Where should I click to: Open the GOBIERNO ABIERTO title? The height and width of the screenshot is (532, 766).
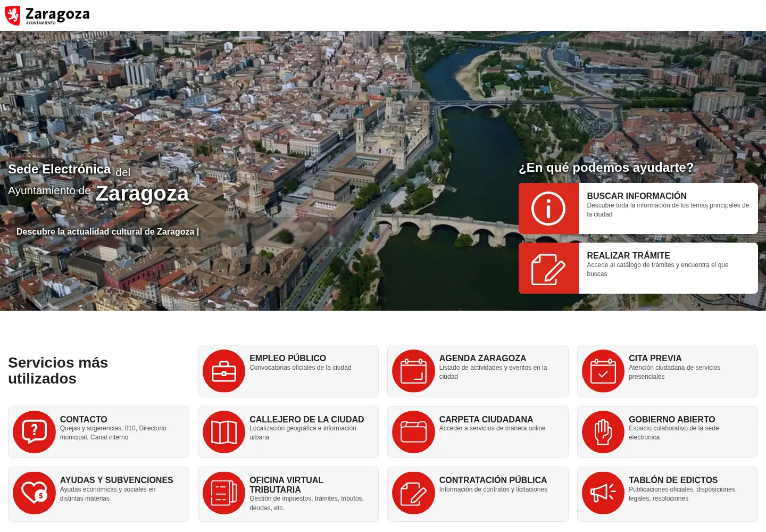coord(672,419)
